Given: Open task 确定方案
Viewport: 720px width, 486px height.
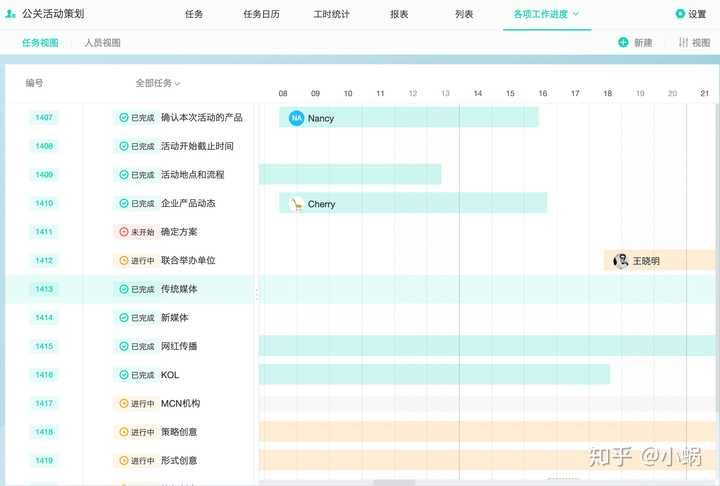Looking at the screenshot, I should 179,232.
